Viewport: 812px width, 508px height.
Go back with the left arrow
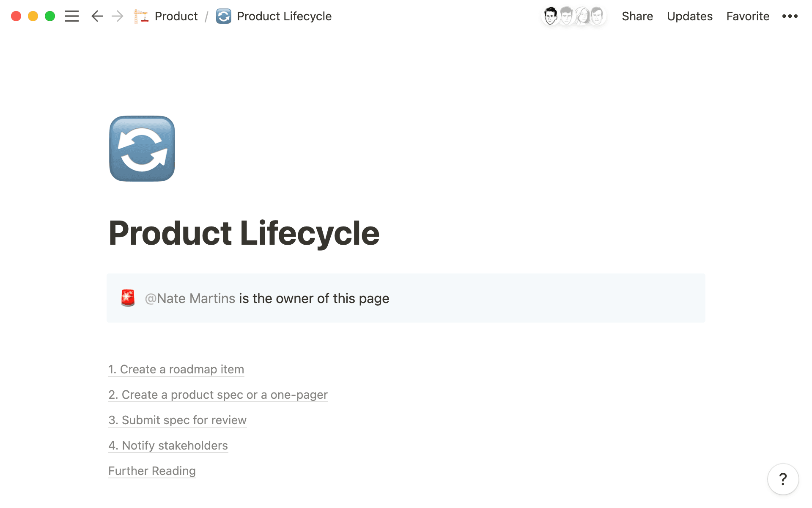click(x=97, y=16)
